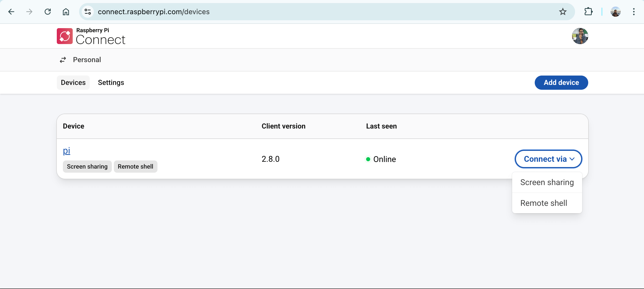This screenshot has height=289, width=644.
Task: Click Chrome profile avatar in toolbar
Action: pyautogui.click(x=615, y=12)
